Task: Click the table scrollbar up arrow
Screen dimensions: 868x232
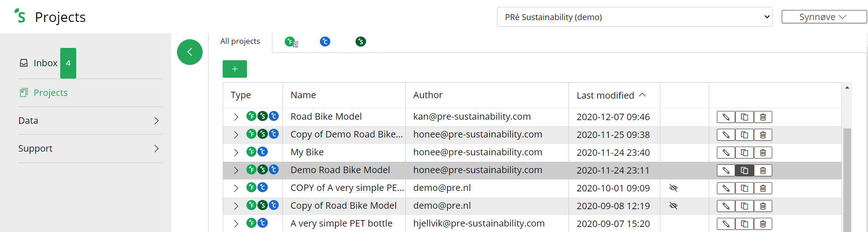Action: [847, 88]
